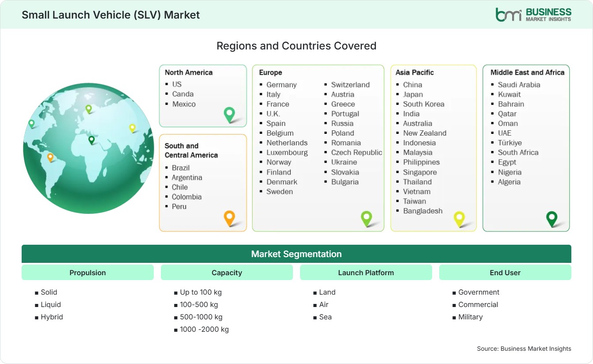Click 'Brazil' in the South America list
Viewport: 593px width, 364px height.
181,167
